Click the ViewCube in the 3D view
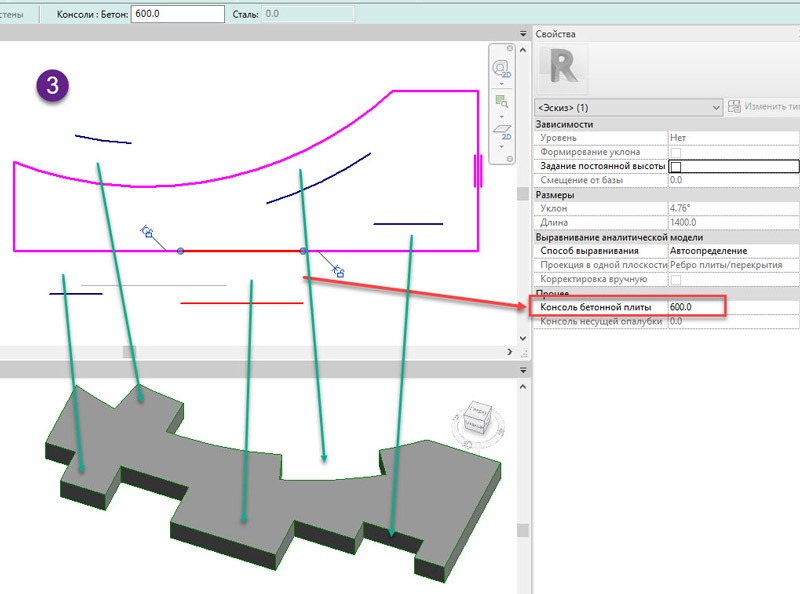 point(478,417)
